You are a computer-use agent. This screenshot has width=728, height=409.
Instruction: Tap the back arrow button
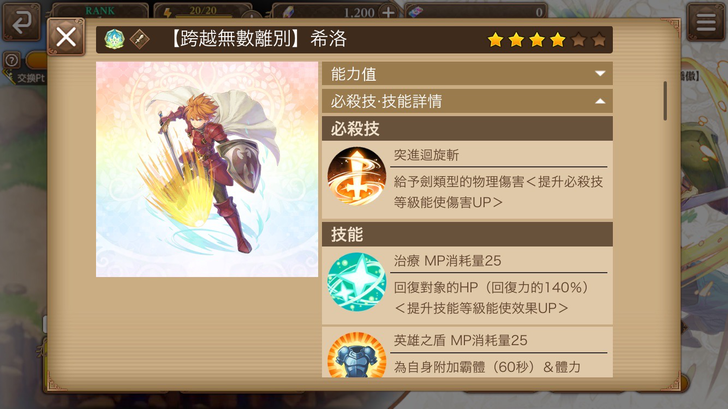pyautogui.click(x=21, y=21)
